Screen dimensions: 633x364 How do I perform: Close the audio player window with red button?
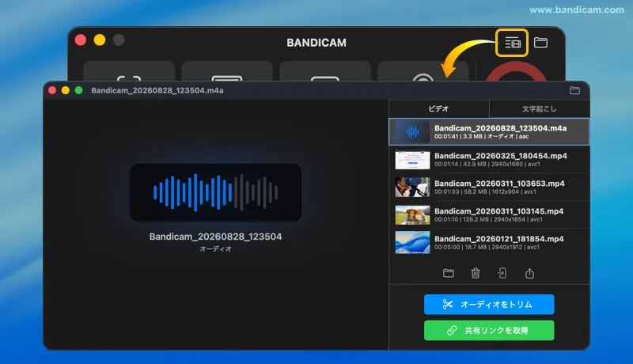[52, 90]
